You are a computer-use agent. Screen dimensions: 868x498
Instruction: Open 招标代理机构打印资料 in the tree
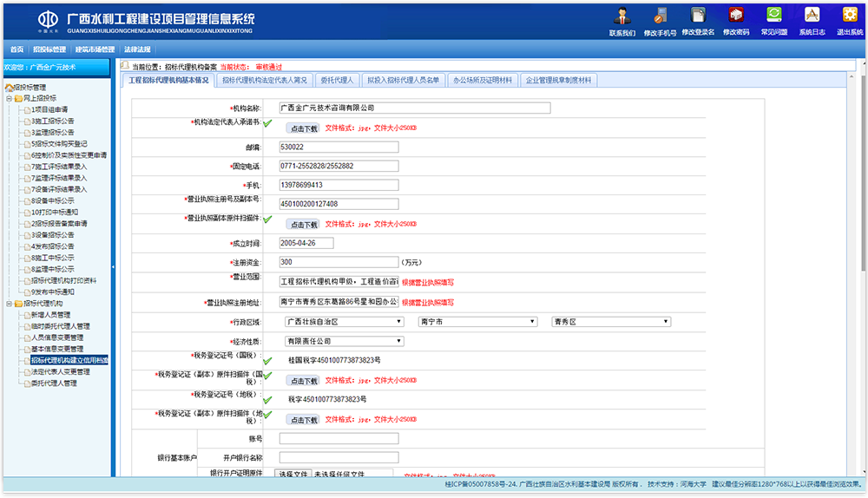63,281
